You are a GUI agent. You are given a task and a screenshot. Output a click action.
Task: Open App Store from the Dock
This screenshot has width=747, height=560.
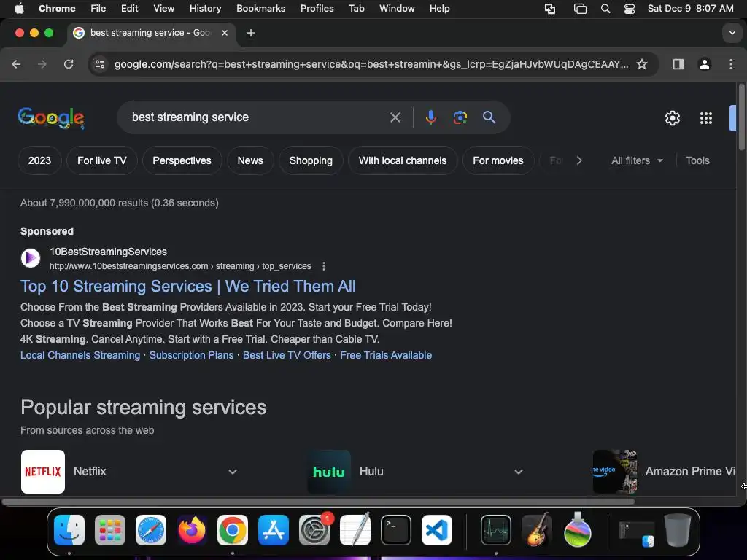coord(273,530)
